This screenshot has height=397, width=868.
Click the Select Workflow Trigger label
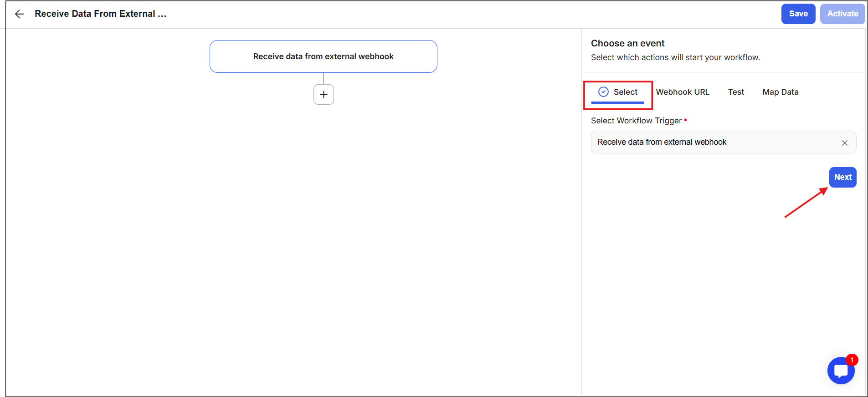click(636, 121)
